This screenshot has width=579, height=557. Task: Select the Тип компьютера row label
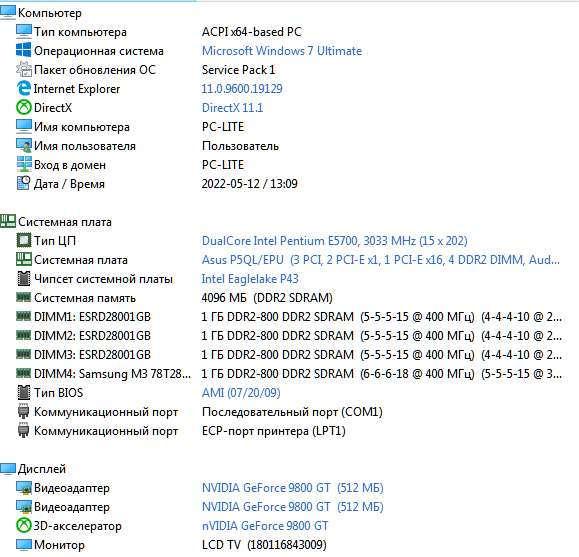click(x=80, y=32)
